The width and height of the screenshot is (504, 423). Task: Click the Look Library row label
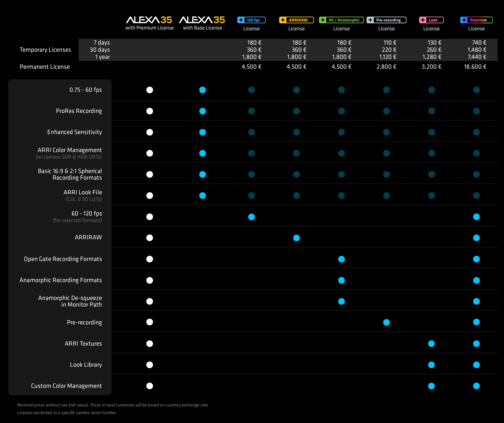(x=86, y=365)
